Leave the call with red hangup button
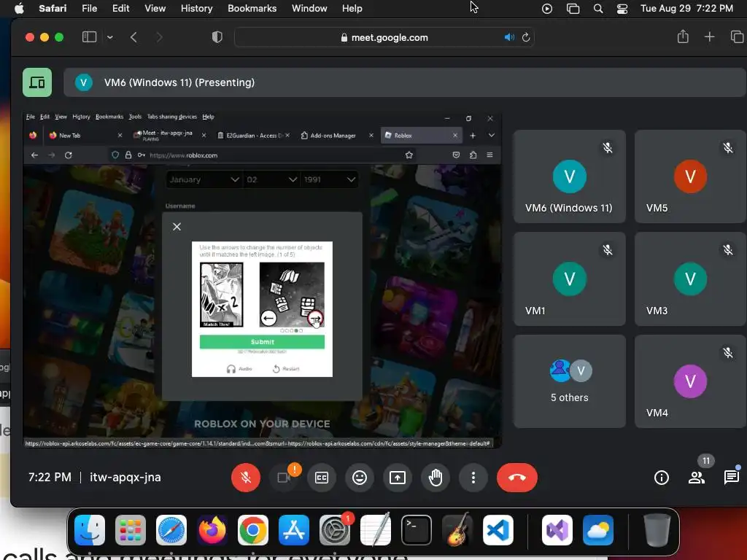 (517, 477)
